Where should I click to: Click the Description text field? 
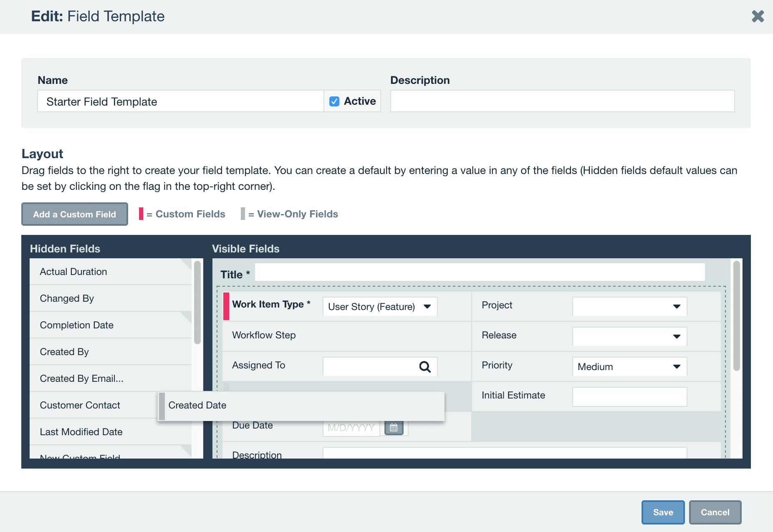(x=562, y=101)
